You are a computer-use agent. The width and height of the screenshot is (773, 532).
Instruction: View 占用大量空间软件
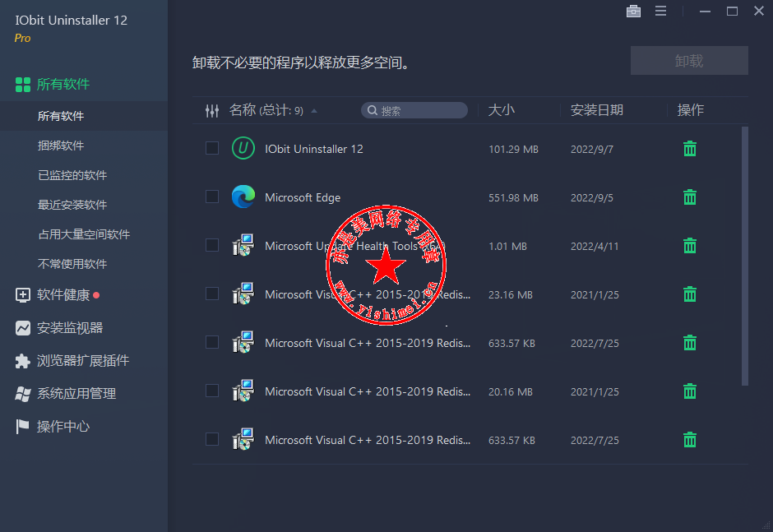(84, 234)
